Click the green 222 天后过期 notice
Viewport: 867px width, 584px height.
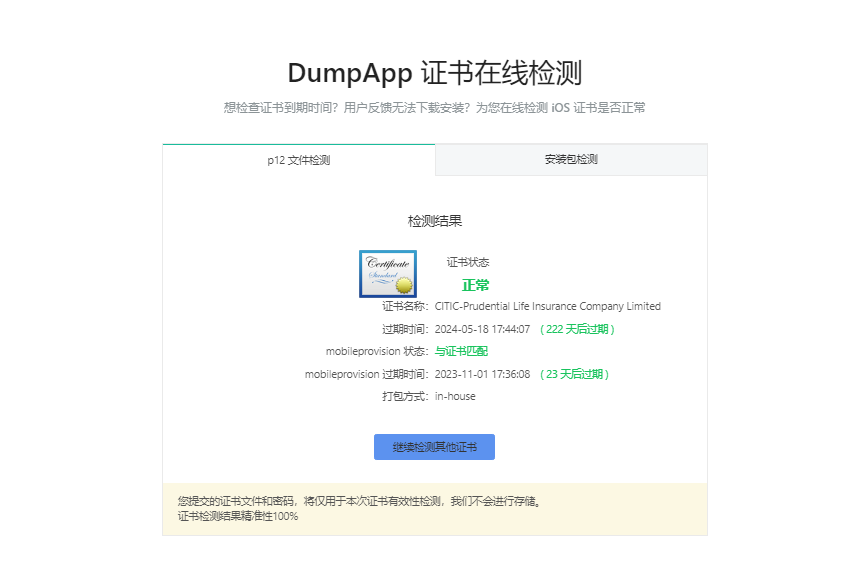point(577,329)
